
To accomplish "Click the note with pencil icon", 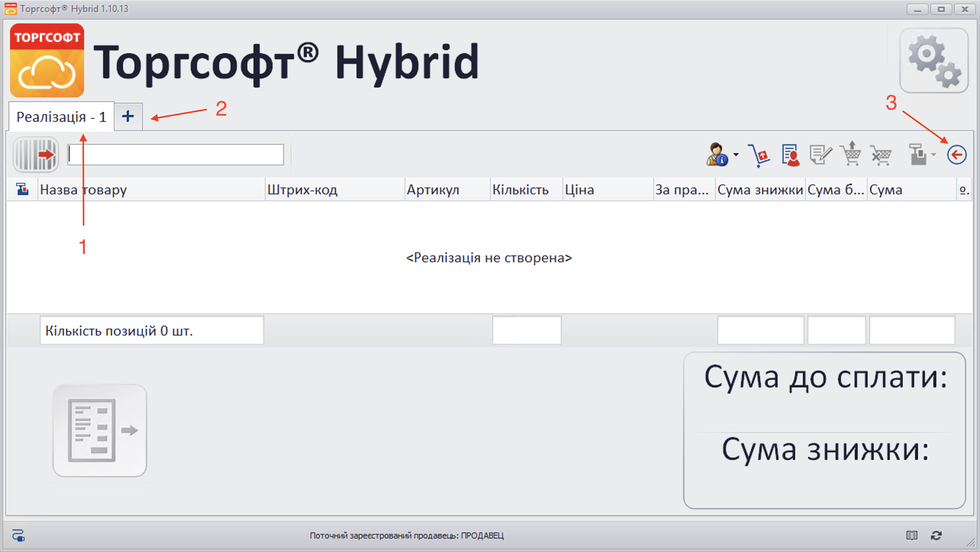I will coord(820,155).
